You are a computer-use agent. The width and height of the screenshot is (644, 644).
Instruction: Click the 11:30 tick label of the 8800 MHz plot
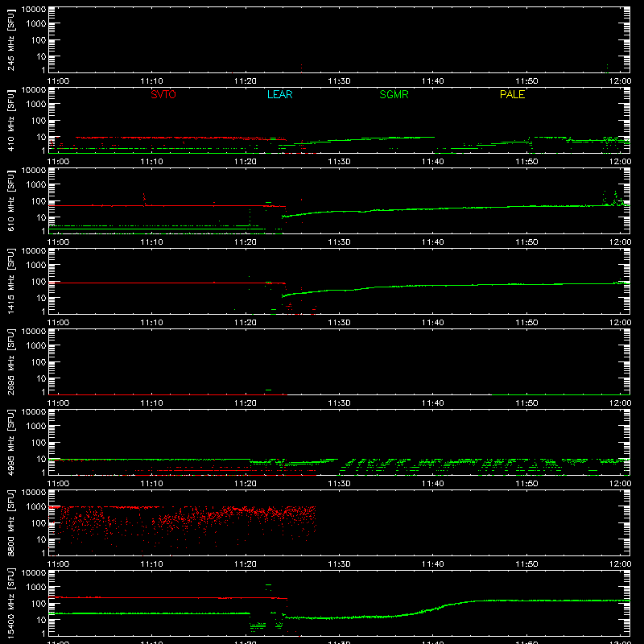click(339, 564)
